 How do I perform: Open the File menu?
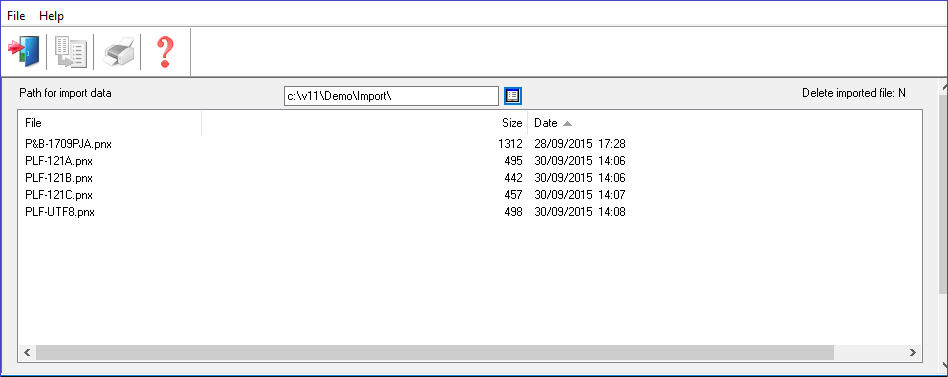tap(16, 16)
